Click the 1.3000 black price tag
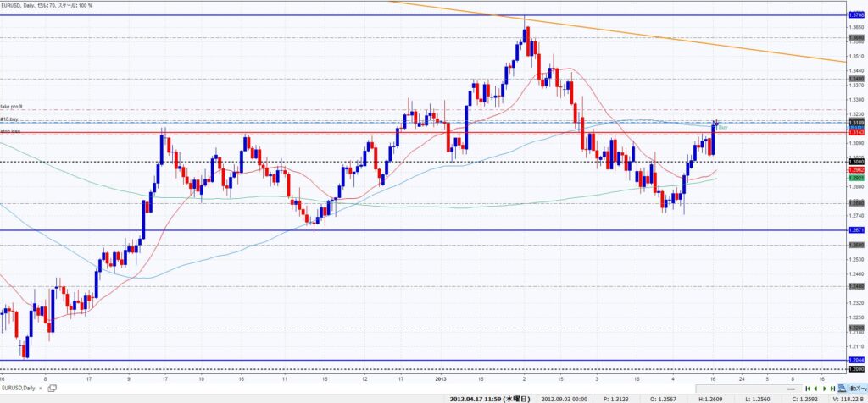 (x=856, y=162)
